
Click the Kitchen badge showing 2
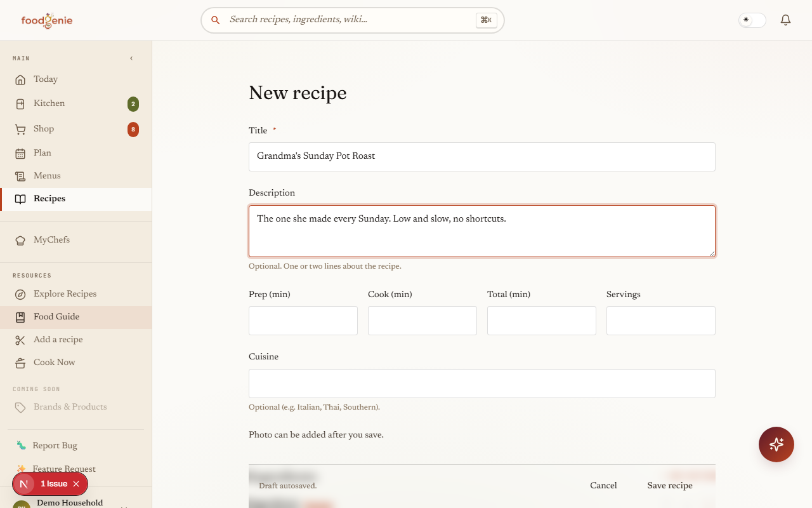click(x=133, y=104)
